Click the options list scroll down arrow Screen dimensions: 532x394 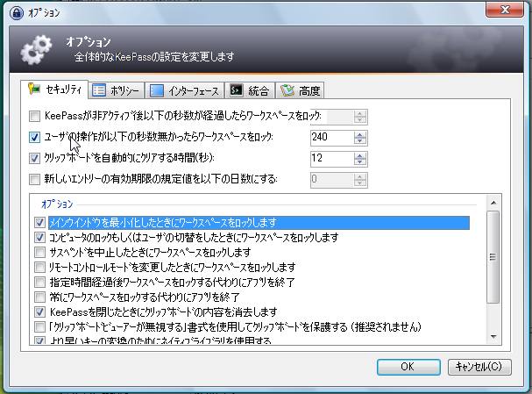coord(493,337)
